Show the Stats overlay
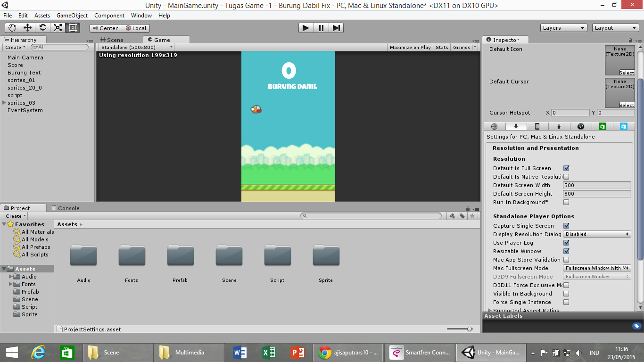 click(x=442, y=47)
